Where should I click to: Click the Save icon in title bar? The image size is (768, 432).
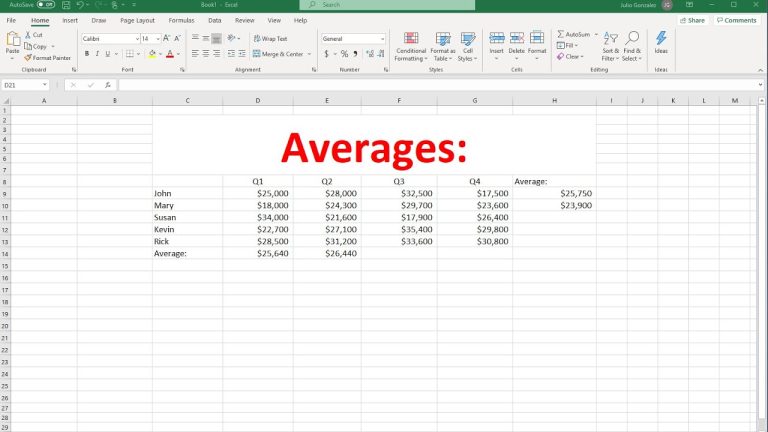[x=65, y=5]
